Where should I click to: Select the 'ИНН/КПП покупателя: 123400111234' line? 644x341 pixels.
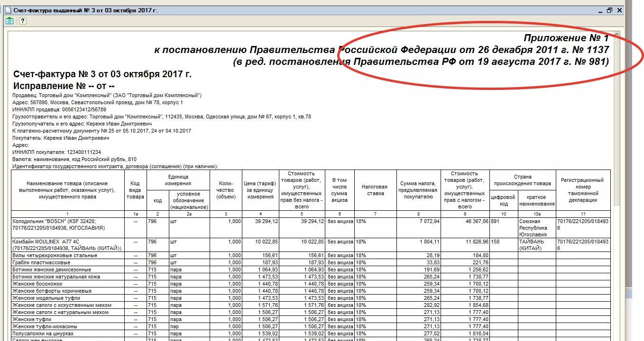point(57,152)
